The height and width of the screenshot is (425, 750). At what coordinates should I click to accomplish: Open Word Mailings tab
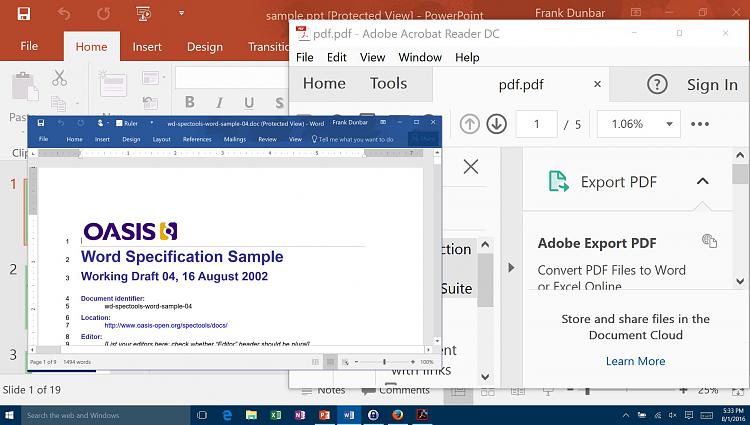tap(235, 140)
